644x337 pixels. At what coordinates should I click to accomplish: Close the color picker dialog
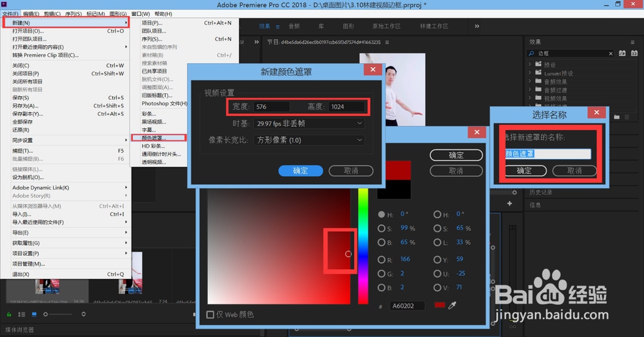tap(477, 132)
